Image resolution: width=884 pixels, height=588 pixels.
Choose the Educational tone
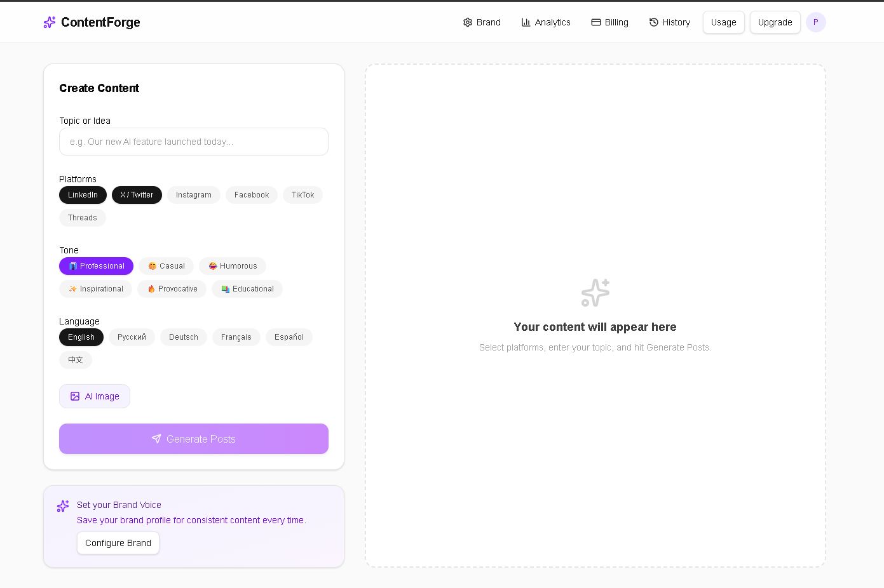(247, 289)
